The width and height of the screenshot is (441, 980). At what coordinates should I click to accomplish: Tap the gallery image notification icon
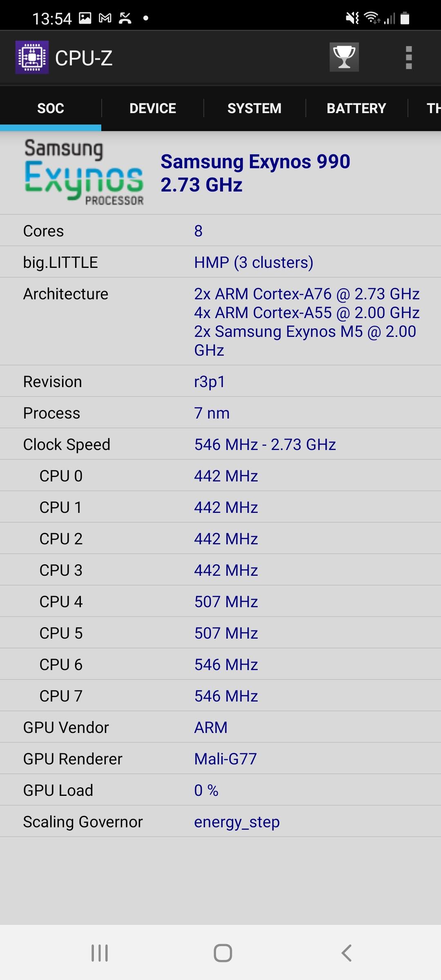85,18
